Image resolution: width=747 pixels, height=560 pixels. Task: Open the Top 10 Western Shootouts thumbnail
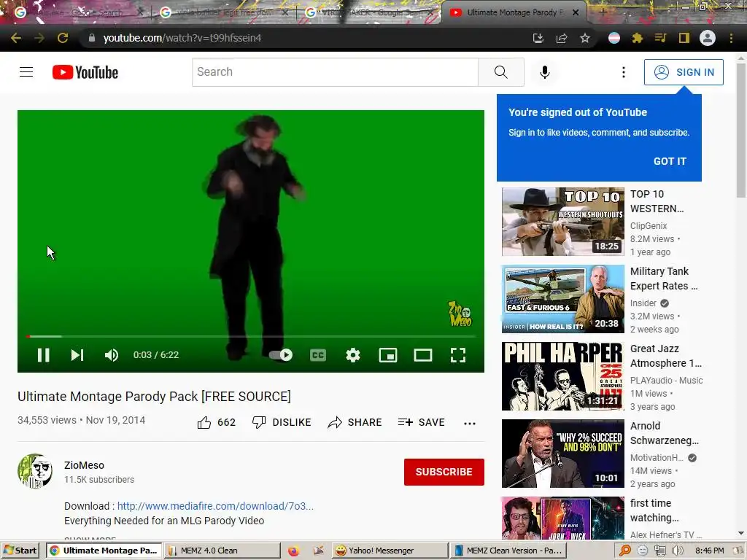tap(562, 222)
